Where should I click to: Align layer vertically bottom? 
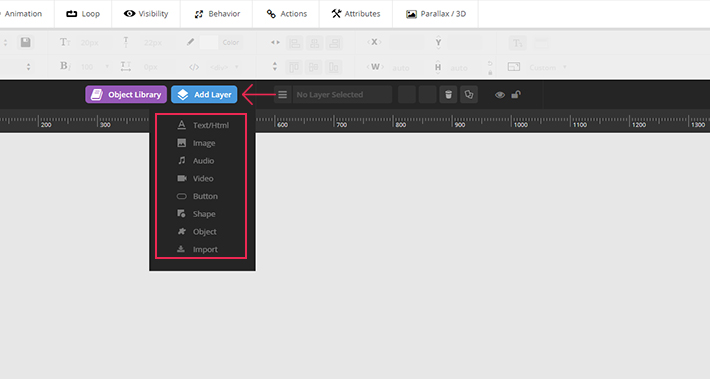point(334,67)
